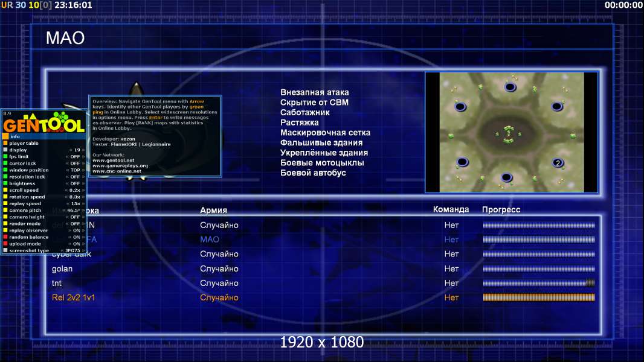The image size is (644, 362).
Task: Click left arrow next to scroll speed 0.2x
Action: [66, 190]
